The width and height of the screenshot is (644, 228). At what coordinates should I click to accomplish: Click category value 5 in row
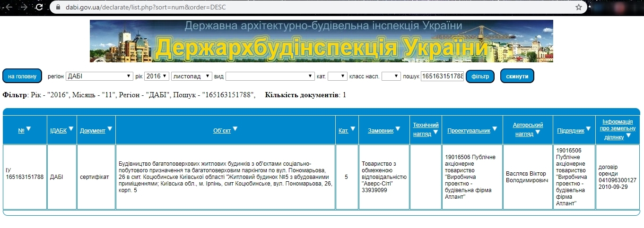tap(347, 177)
